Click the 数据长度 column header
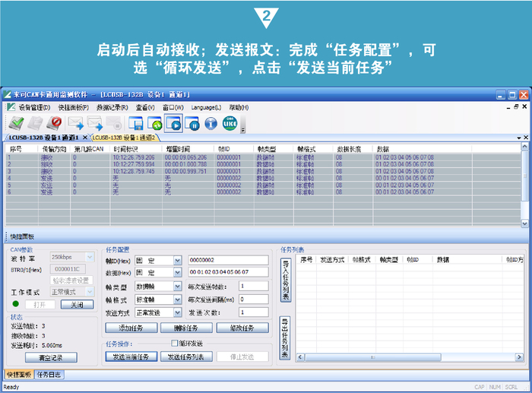Image resolution: width=532 pixels, height=393 pixels. tap(353, 149)
